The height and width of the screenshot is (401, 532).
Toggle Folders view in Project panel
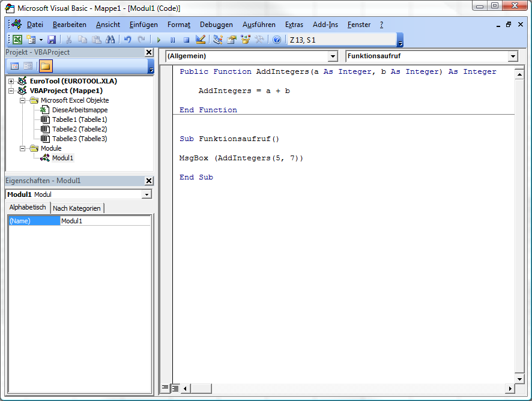46,66
